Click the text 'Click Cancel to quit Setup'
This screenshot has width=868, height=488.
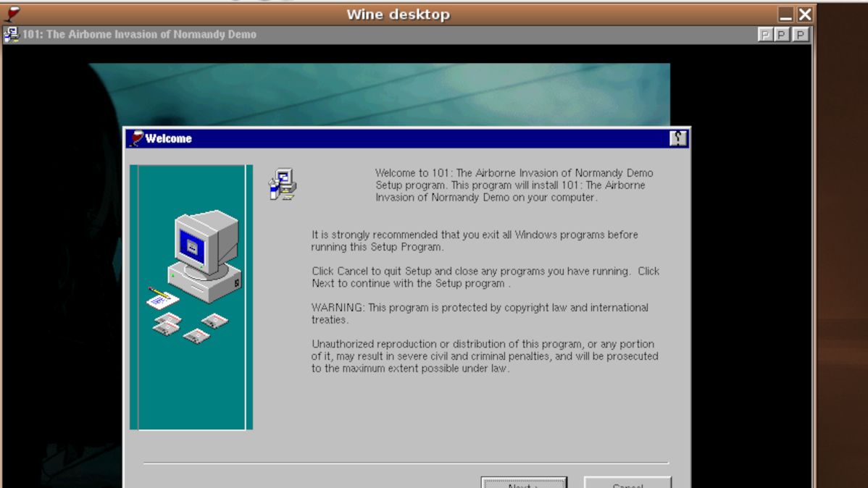[485, 277]
